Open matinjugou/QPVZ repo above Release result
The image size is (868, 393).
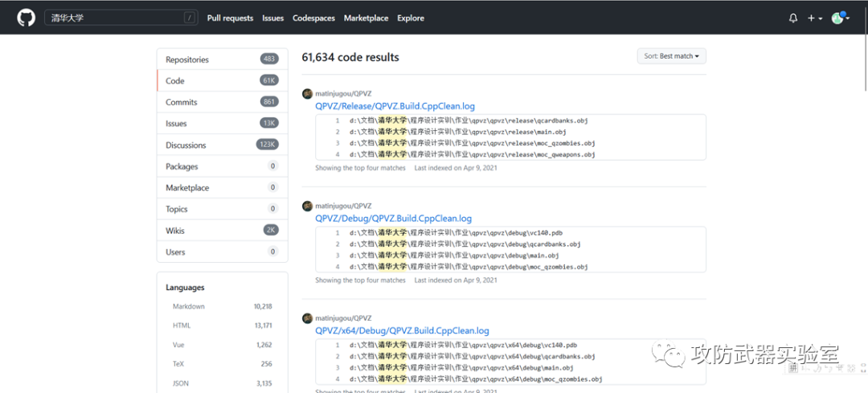[343, 93]
